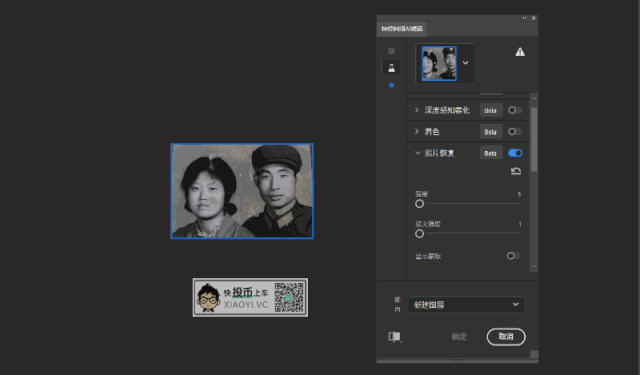Image resolution: width=640 pixels, height=375 pixels.
Task: Select the beaker beta filters icon
Action: point(391,67)
